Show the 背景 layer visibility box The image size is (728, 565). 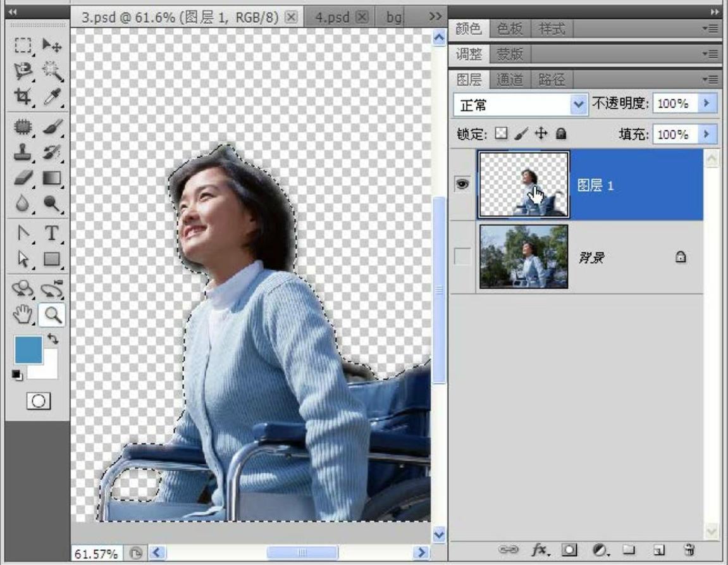tap(462, 257)
